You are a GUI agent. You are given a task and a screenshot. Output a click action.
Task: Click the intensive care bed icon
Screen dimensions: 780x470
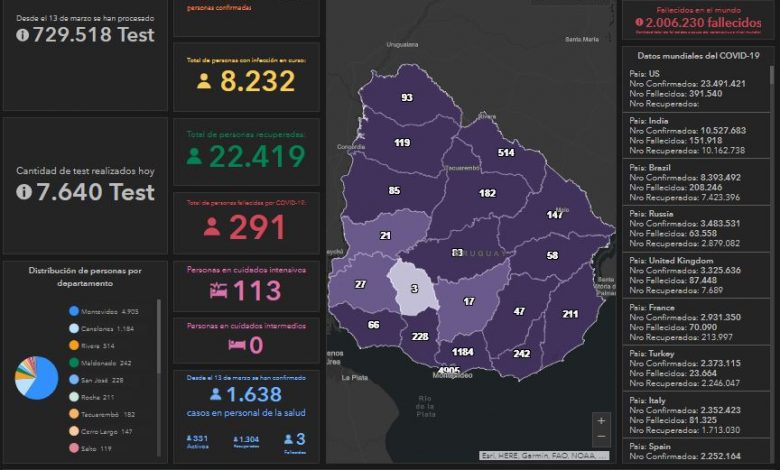pyautogui.click(x=218, y=291)
